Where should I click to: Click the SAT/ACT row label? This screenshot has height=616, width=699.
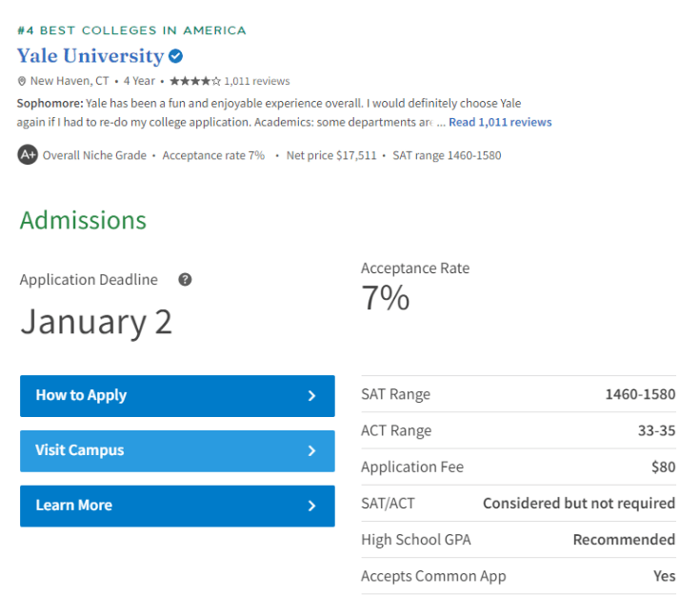(x=388, y=504)
